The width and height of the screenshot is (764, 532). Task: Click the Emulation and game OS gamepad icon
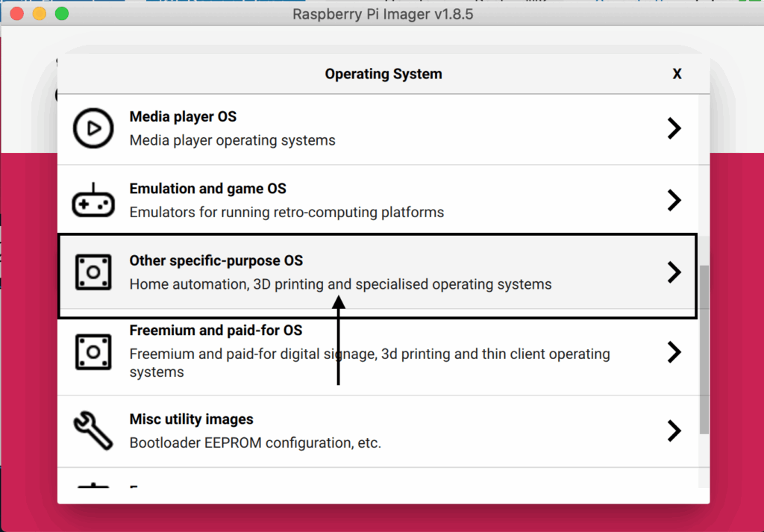click(x=93, y=200)
